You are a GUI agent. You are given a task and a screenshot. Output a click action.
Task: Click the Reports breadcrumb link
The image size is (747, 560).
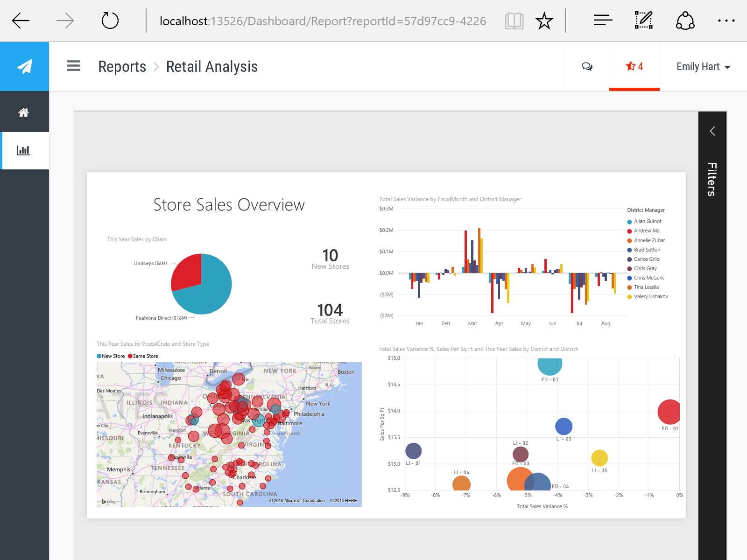point(122,66)
